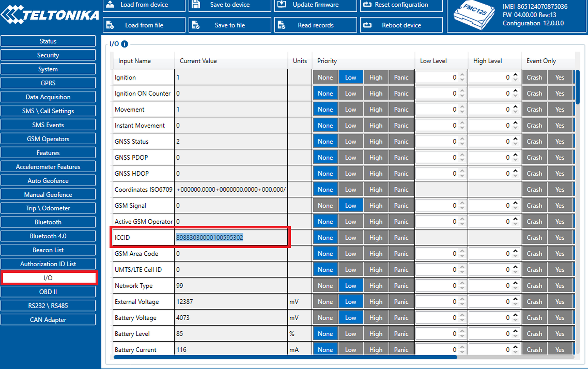Click the Reboot device button

pos(401,25)
